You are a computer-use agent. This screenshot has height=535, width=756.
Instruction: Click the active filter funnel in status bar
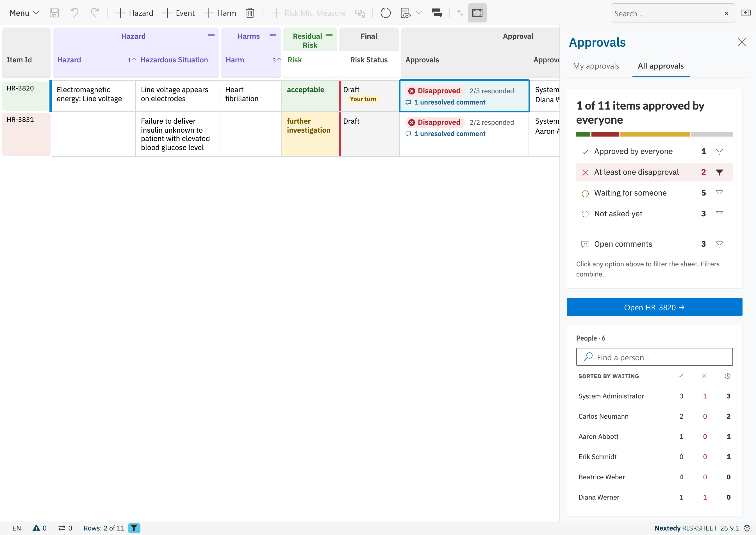coord(134,528)
